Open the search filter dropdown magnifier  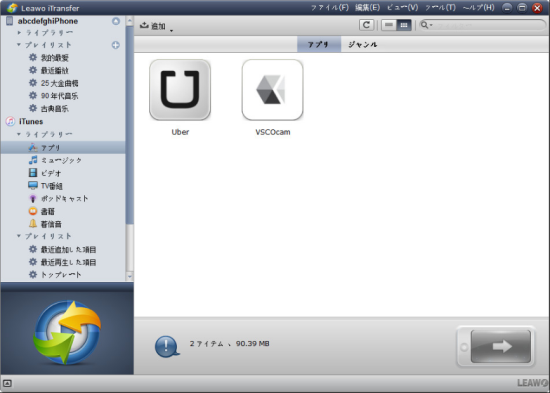coord(426,25)
